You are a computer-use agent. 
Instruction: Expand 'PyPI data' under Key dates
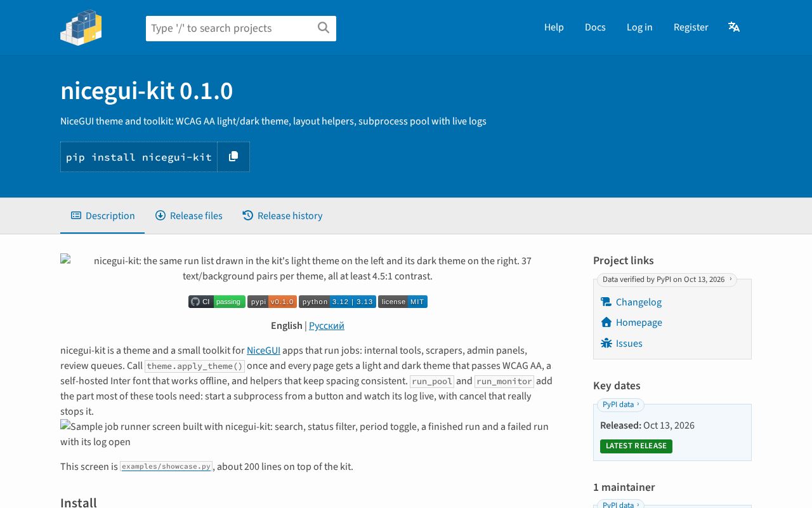620,404
